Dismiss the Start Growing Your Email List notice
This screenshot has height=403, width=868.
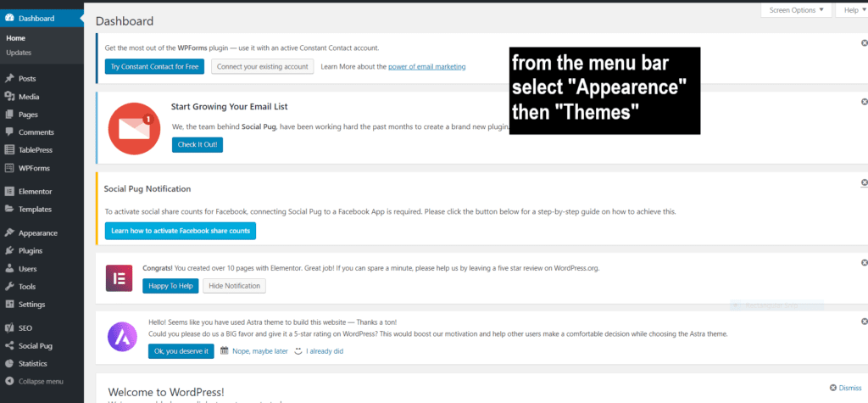[x=864, y=102]
